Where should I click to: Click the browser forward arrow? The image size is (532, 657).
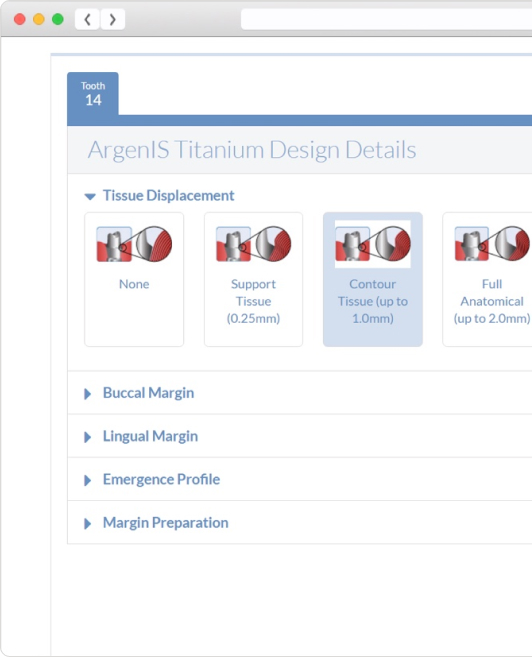pyautogui.click(x=113, y=19)
